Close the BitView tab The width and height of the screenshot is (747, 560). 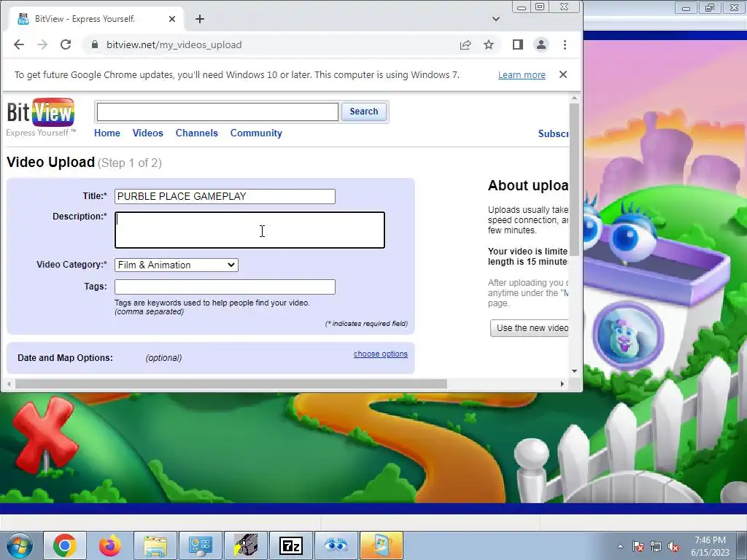[x=172, y=19]
